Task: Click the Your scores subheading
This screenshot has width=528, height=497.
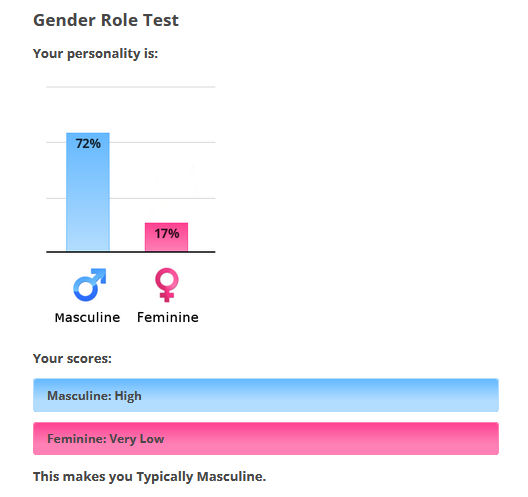Action: [72, 359]
